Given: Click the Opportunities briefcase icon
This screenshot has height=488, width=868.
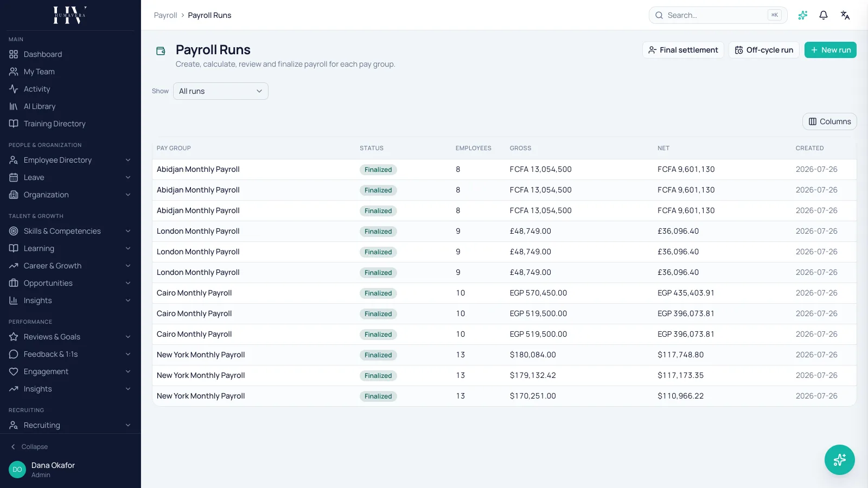Looking at the screenshot, I should pyautogui.click(x=14, y=283).
